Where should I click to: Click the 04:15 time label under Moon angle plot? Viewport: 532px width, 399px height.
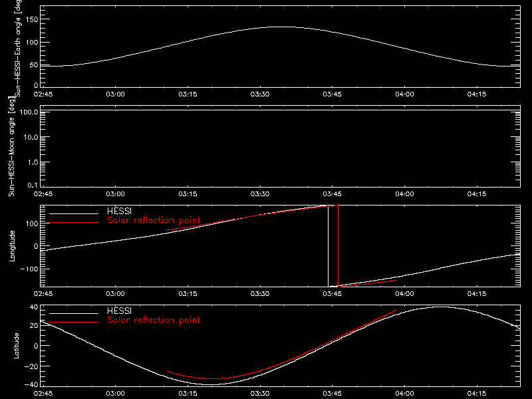click(477, 194)
